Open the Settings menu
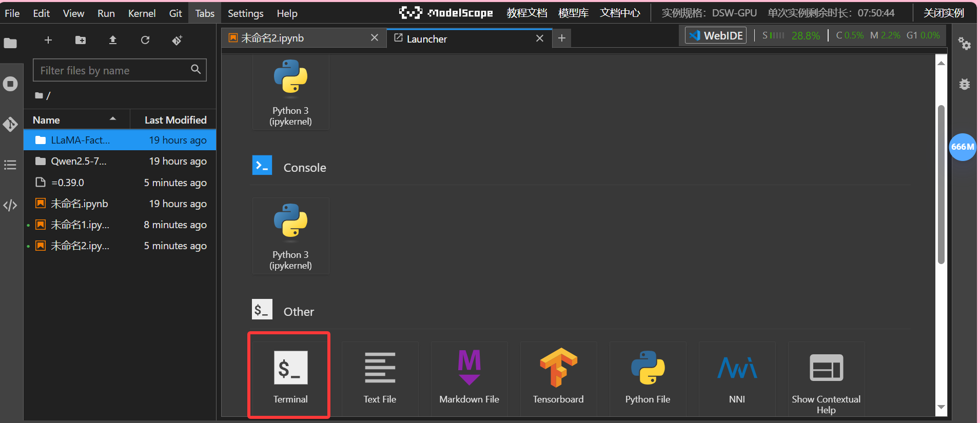Screen dimensions: 980x423 click(x=245, y=13)
